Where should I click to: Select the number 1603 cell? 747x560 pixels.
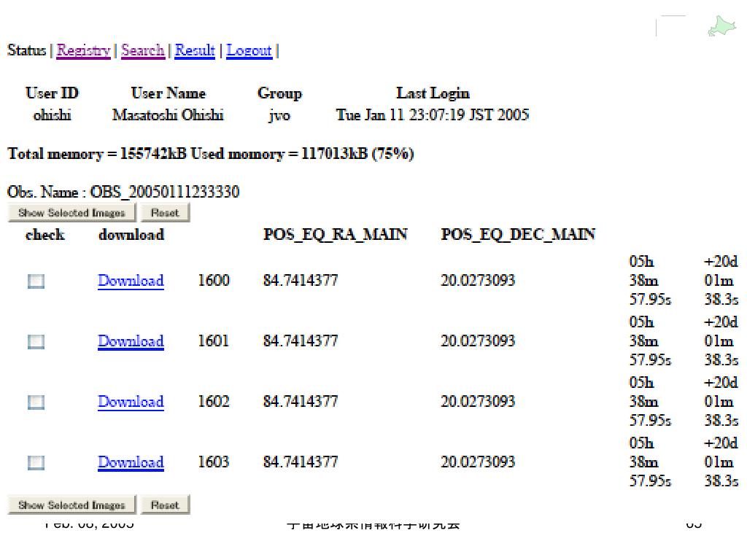click(x=214, y=462)
